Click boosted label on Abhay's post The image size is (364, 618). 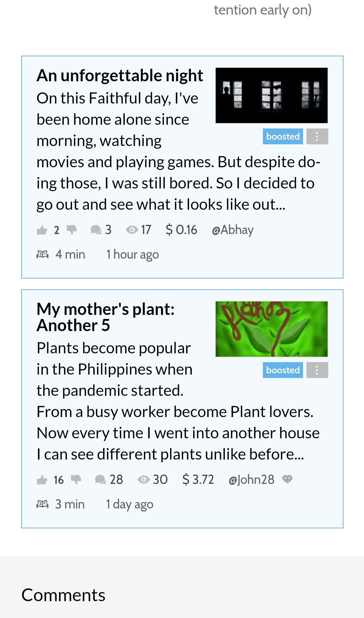283,137
